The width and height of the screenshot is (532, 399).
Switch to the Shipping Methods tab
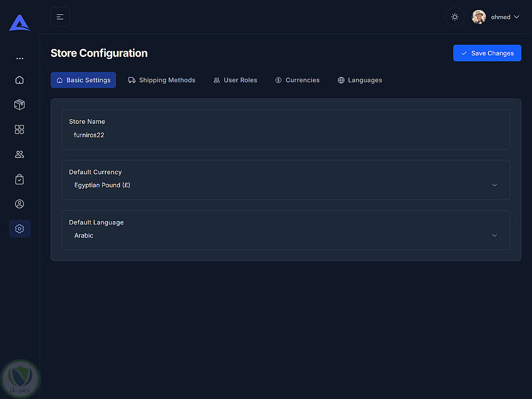(162, 80)
